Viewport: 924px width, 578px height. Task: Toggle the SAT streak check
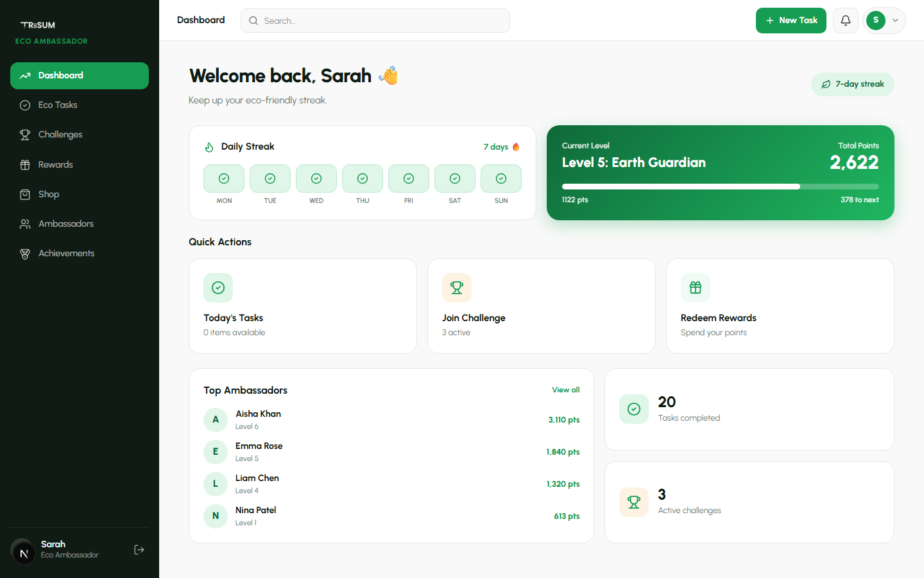455,179
